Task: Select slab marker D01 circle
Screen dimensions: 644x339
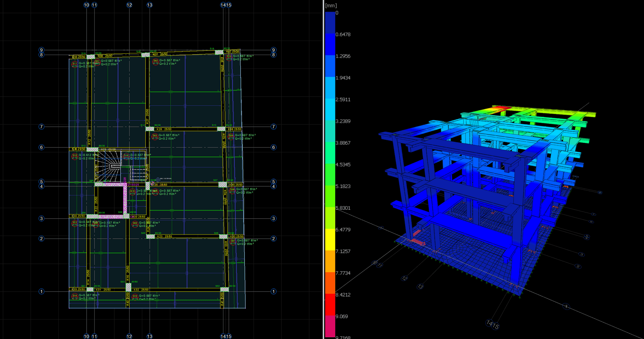Action: 97,62
